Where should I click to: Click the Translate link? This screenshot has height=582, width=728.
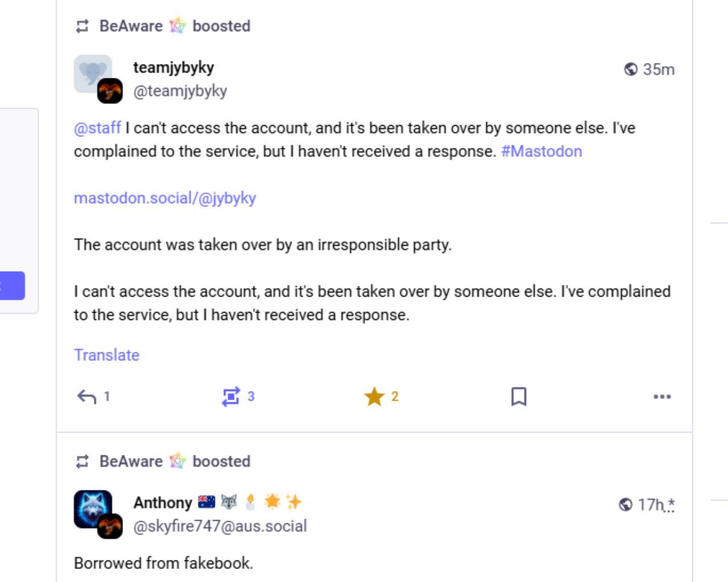click(106, 355)
